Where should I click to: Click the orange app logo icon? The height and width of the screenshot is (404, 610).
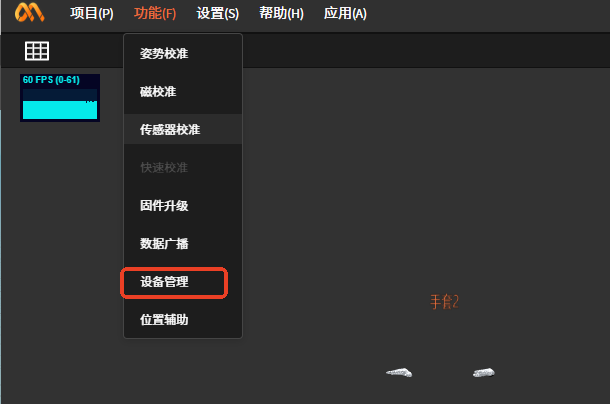point(29,12)
